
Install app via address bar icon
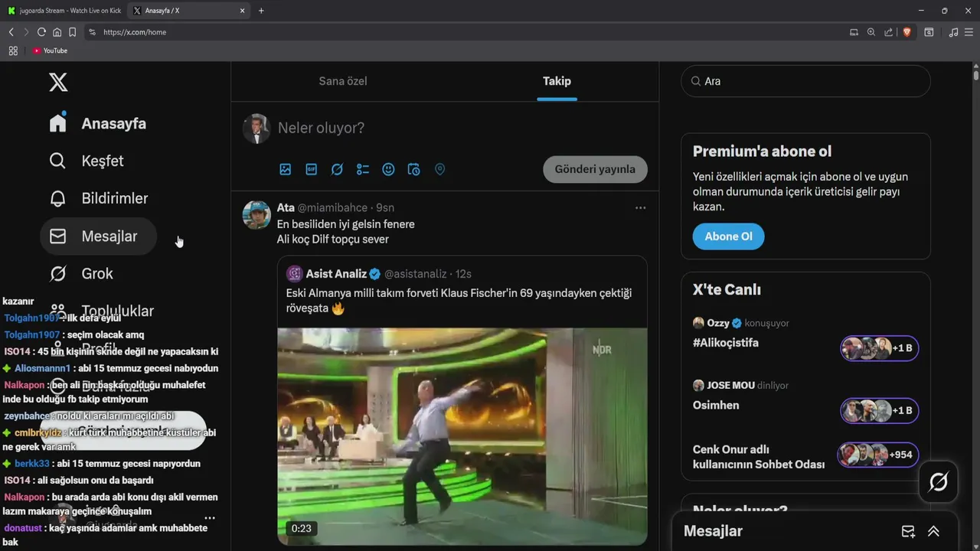point(854,32)
